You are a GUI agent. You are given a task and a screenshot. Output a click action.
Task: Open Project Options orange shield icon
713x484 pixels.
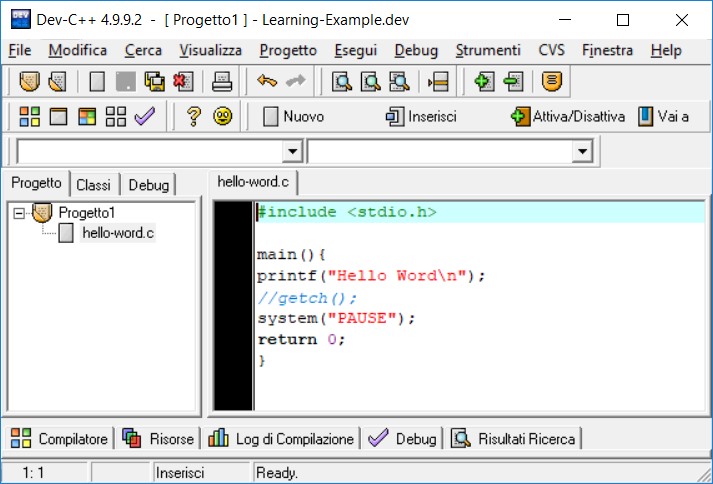click(x=552, y=82)
